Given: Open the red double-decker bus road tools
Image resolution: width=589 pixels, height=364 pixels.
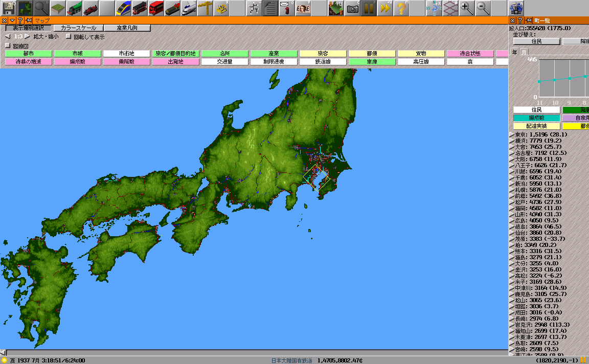Looking at the screenshot, I should (x=156, y=8).
